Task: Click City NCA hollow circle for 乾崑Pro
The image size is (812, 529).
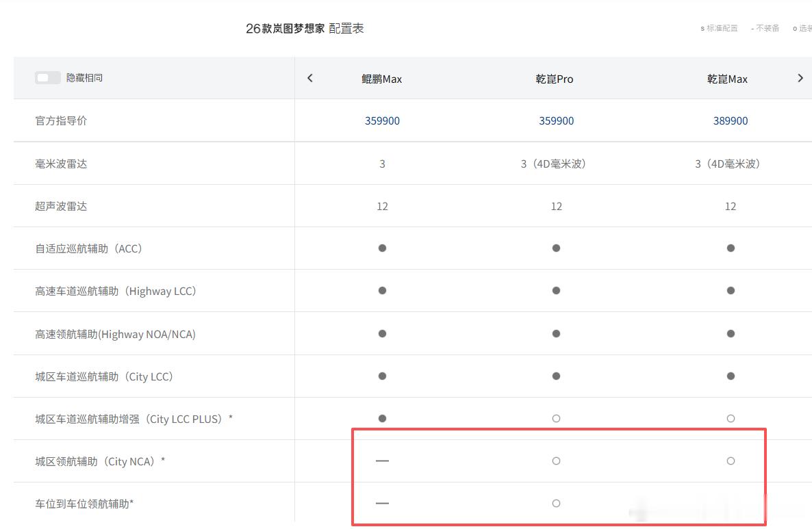Action: coord(556,461)
